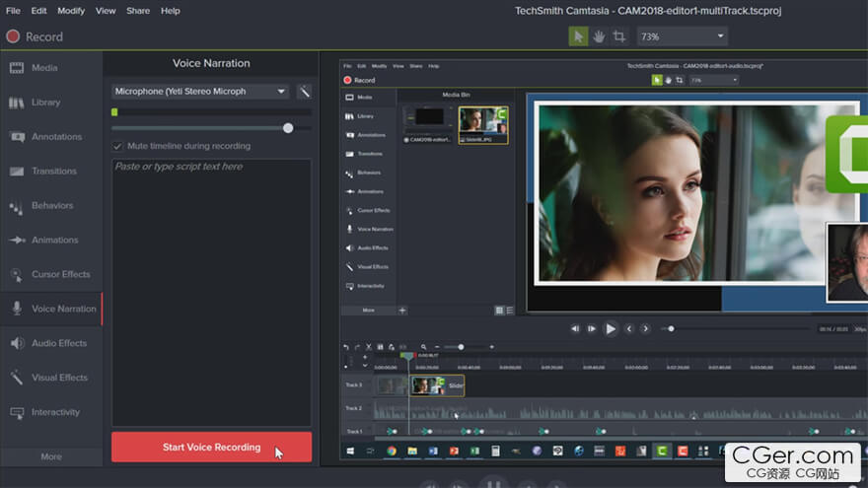
Task: Select the Voice Narration microphone tab
Action: [51, 309]
